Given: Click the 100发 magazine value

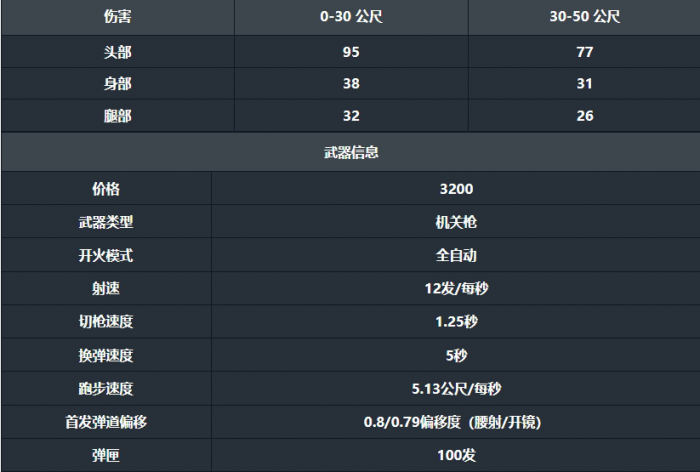Looking at the screenshot, I should click(x=456, y=455).
